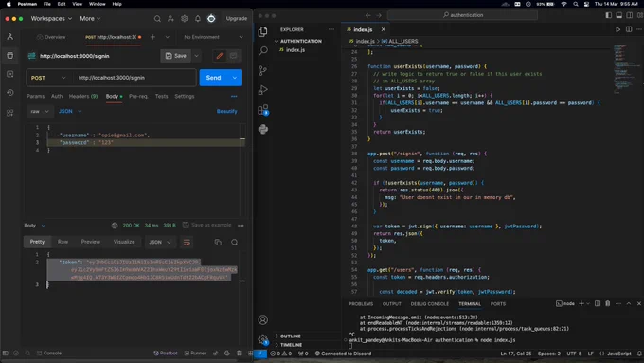
Task: Send the POST signin request
Action: 214,78
